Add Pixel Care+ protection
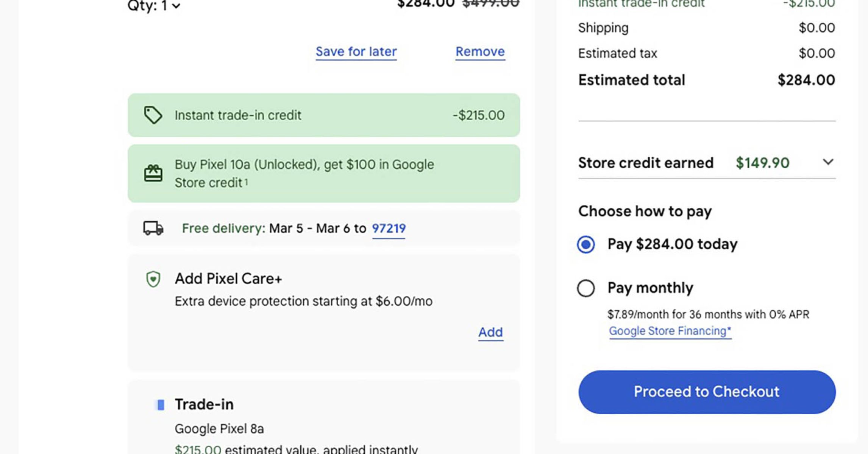This screenshot has height=454, width=868. (x=490, y=332)
